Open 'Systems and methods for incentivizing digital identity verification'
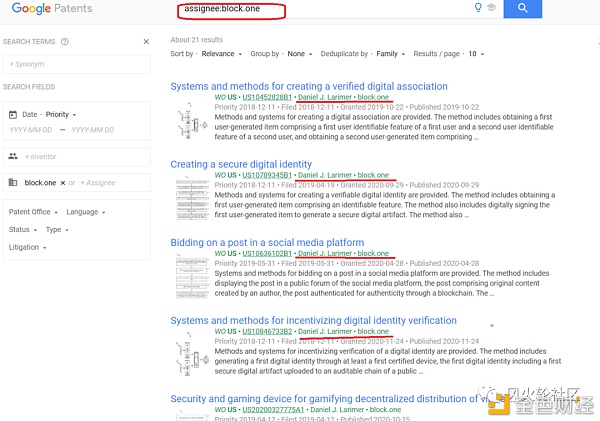Viewport: 600px width, 421px height. pyautogui.click(x=313, y=320)
